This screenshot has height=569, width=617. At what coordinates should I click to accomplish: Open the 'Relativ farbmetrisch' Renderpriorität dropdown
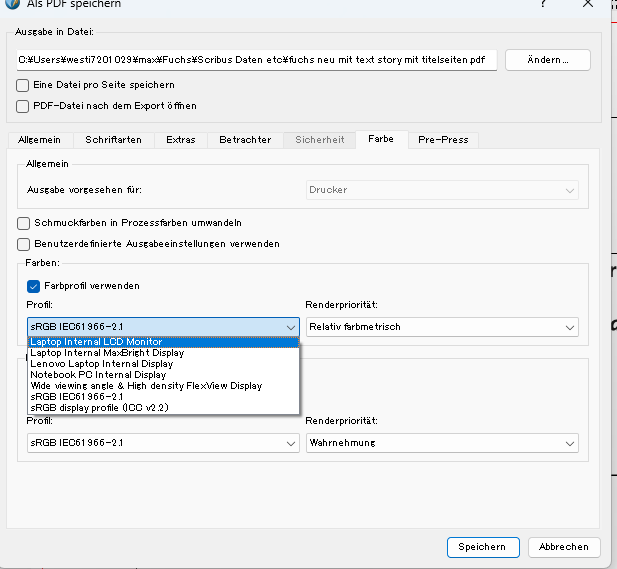pos(441,327)
